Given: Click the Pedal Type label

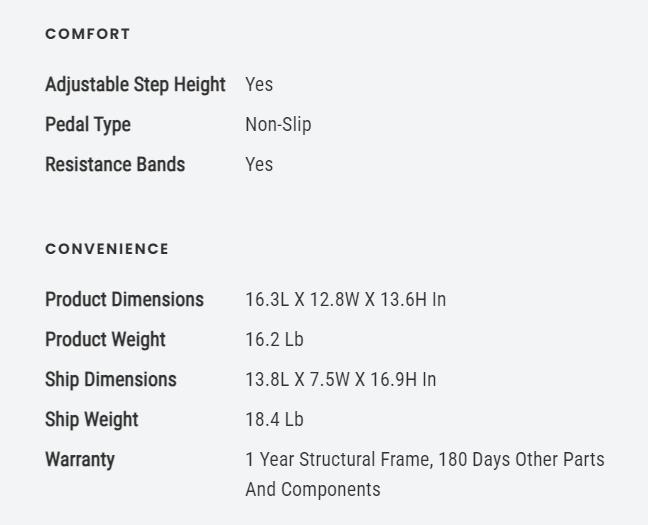Looking at the screenshot, I should point(88,125).
